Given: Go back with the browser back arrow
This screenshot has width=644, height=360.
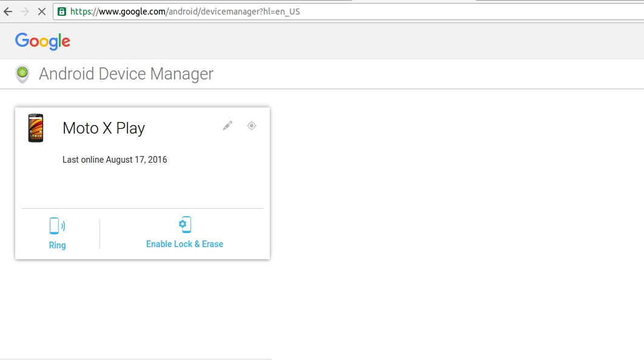Looking at the screenshot, I should [x=8, y=12].
